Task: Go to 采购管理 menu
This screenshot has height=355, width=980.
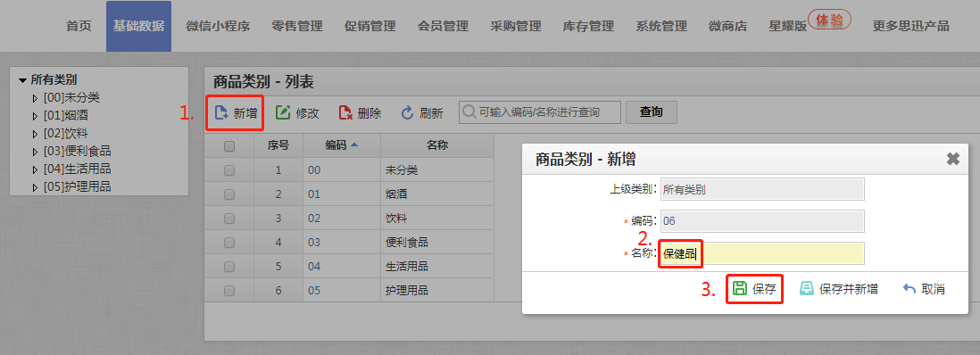Action: click(516, 26)
